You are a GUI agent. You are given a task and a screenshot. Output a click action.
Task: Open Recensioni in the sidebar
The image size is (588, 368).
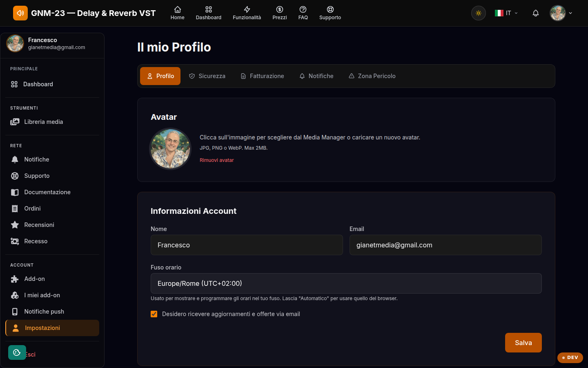click(x=52, y=225)
